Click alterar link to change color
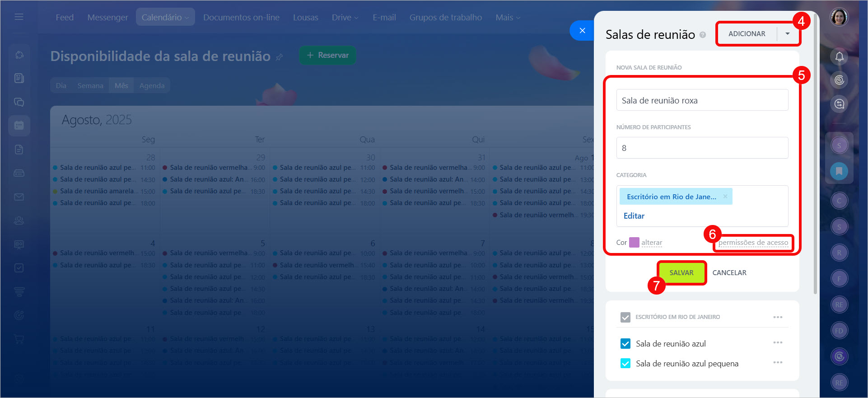Screen dimensions: 868x398 pos(652,243)
